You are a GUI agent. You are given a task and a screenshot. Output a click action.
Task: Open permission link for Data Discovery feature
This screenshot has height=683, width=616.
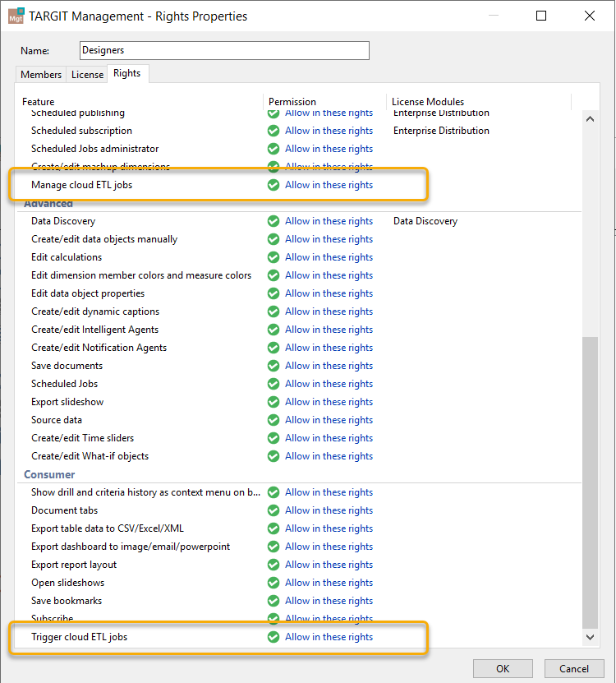329,221
